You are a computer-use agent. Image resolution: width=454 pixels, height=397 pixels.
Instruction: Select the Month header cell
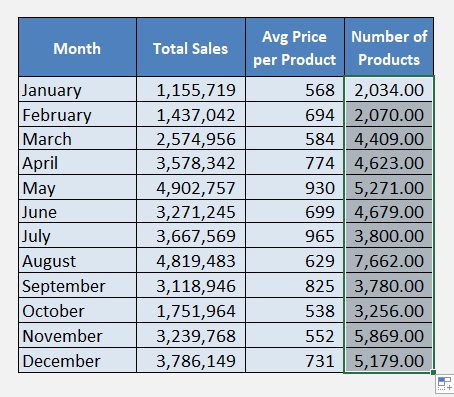pyautogui.click(x=77, y=47)
